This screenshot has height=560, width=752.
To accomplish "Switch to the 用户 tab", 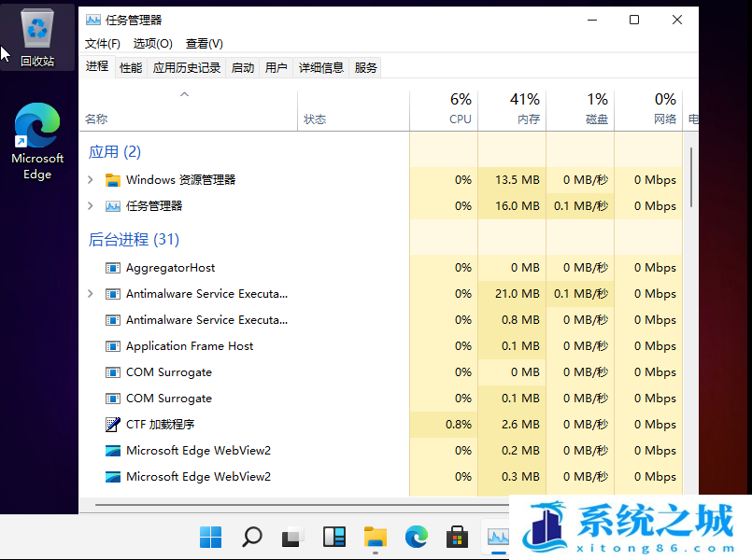I will point(277,68).
